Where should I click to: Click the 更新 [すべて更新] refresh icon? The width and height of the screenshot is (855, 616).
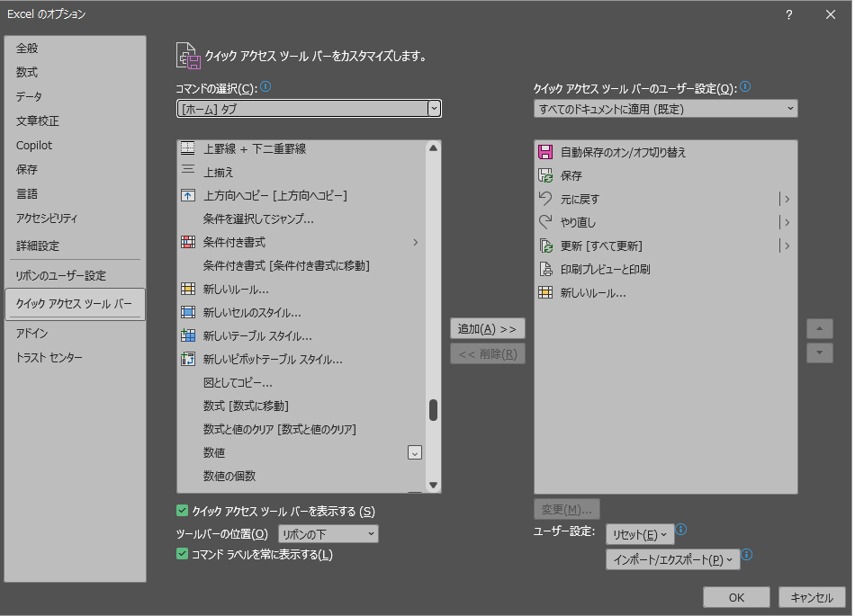[545, 246]
